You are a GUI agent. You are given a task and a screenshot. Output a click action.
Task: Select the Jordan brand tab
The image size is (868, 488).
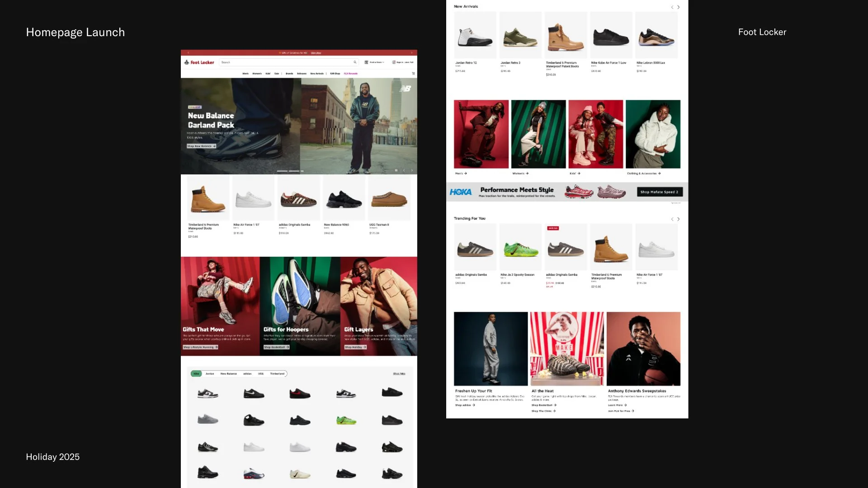[210, 374]
